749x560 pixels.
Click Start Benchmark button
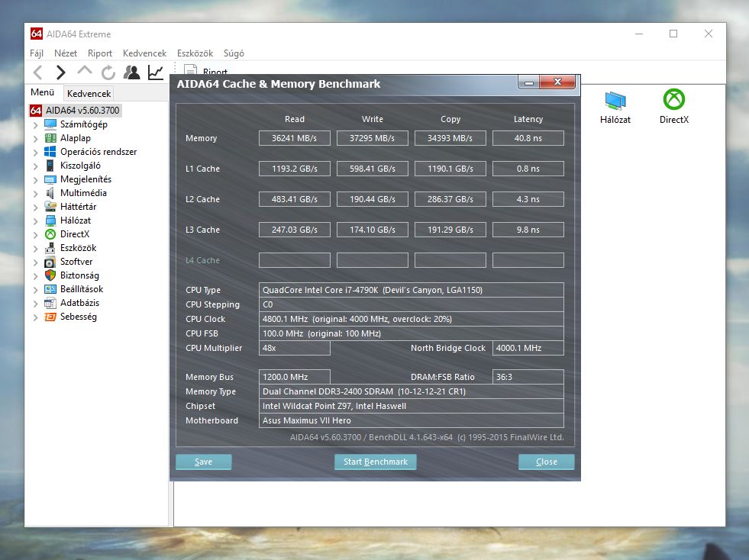[x=376, y=462]
